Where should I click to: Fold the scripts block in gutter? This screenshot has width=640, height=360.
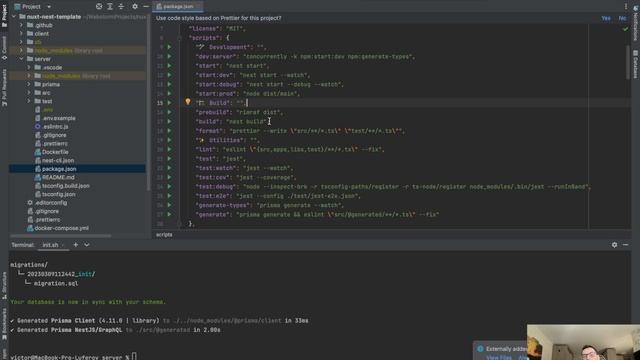click(179, 38)
